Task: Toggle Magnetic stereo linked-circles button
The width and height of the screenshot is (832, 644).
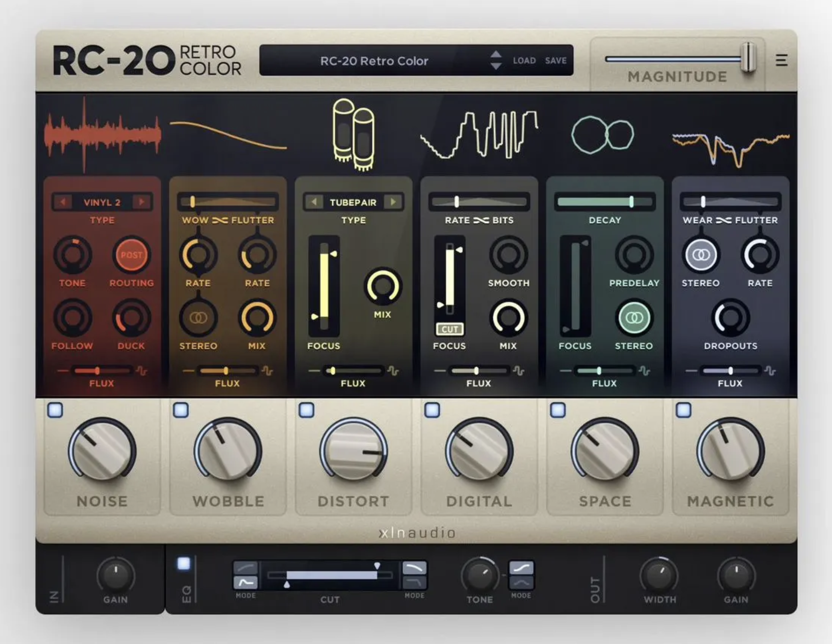Action: pos(701,255)
